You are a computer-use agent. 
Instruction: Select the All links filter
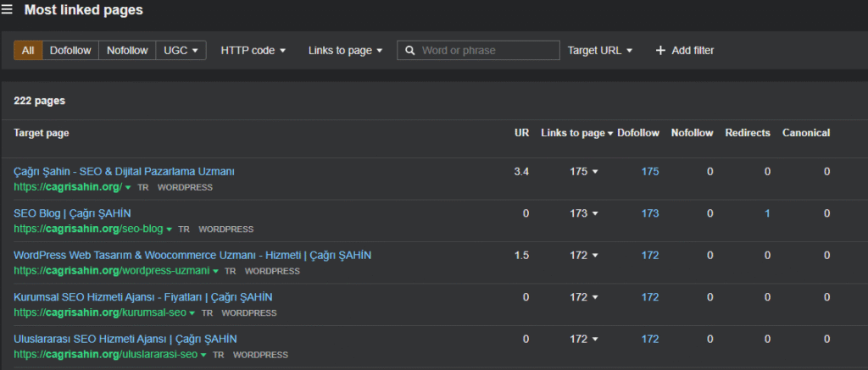click(x=28, y=50)
